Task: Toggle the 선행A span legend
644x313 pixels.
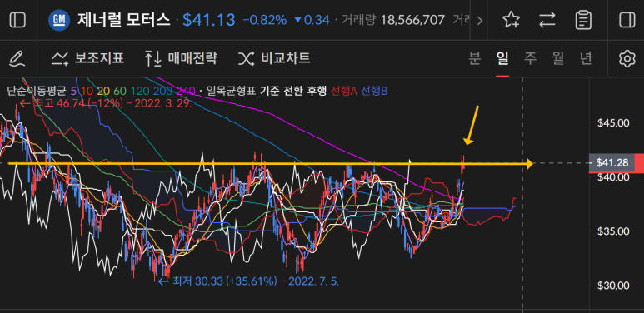Action: [343, 91]
